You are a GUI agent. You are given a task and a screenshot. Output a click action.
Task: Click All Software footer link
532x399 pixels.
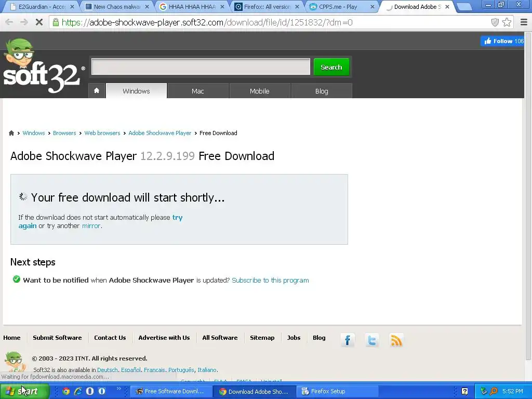pyautogui.click(x=220, y=338)
